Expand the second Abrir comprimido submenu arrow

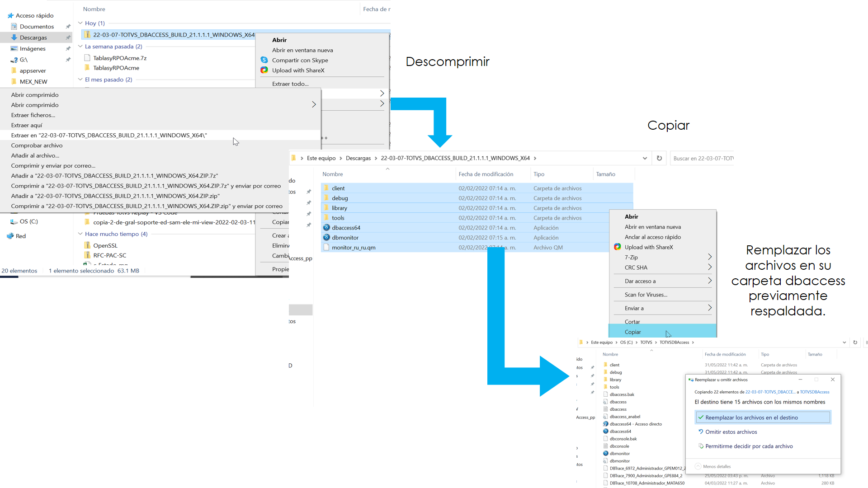(314, 104)
